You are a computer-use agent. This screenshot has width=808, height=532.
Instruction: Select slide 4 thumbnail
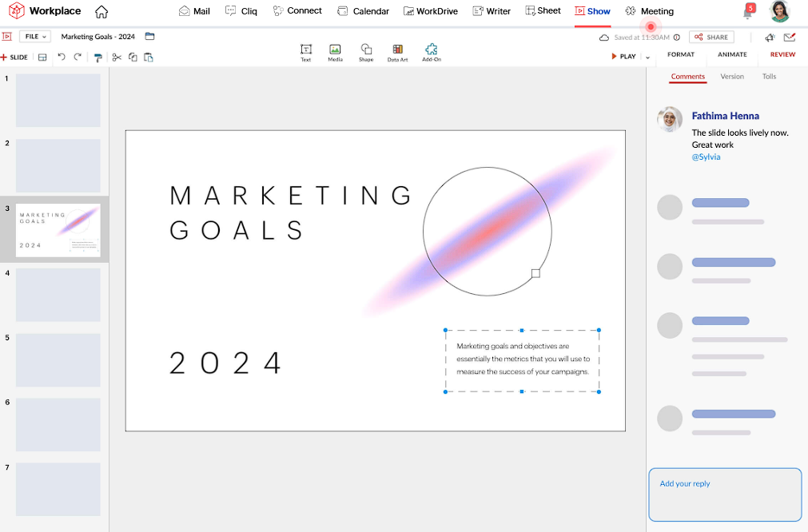[58, 295]
